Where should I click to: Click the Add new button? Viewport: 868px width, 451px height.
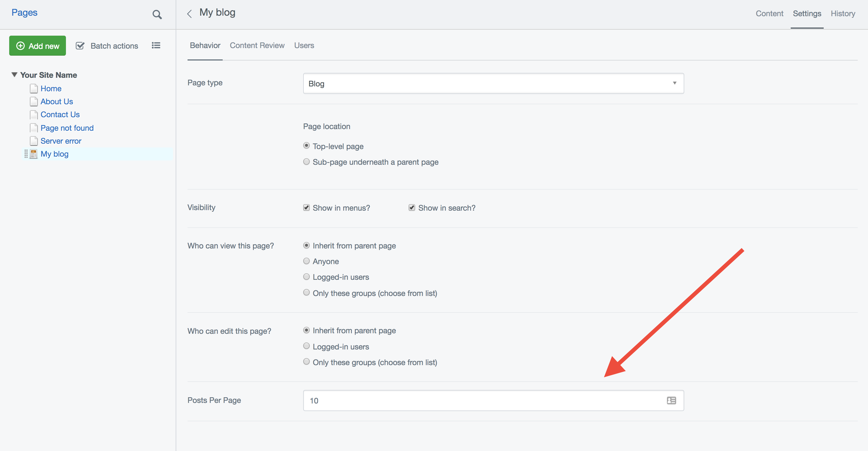tap(37, 46)
